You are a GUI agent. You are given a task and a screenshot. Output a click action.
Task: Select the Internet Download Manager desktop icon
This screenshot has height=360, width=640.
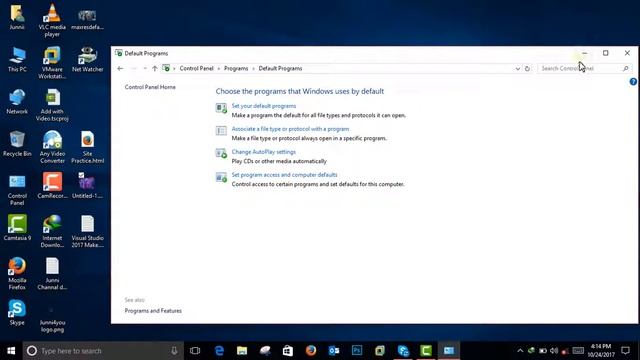tap(52, 231)
